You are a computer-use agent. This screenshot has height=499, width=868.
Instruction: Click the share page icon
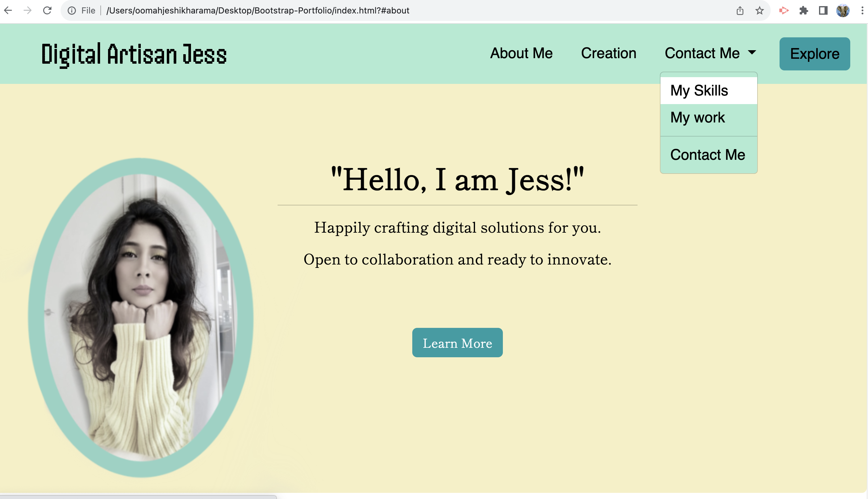[740, 11]
